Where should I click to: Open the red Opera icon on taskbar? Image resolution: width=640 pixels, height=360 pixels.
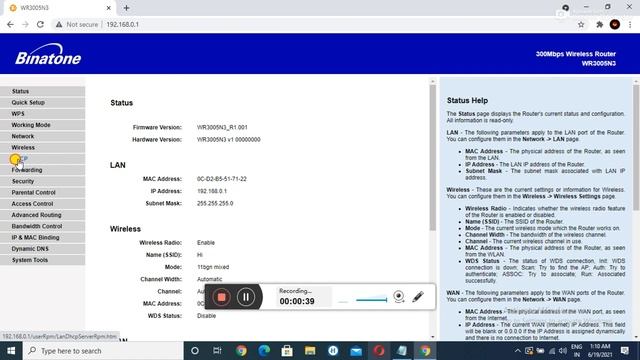(379, 351)
